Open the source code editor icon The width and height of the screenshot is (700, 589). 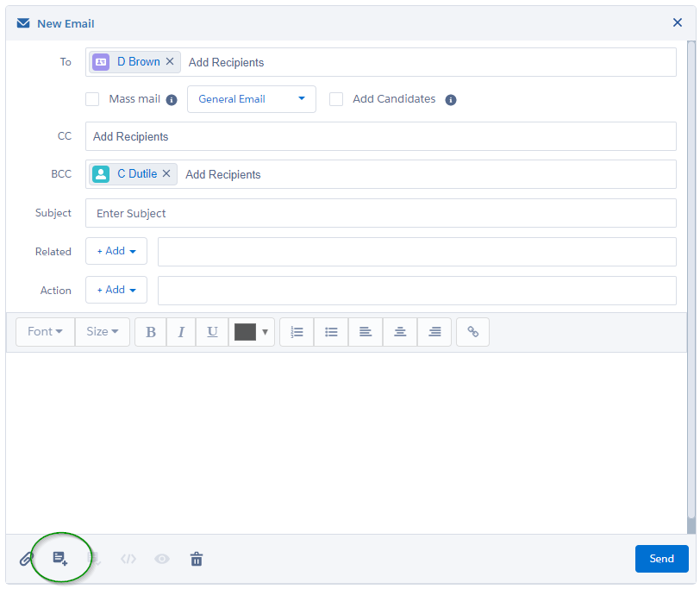128,559
